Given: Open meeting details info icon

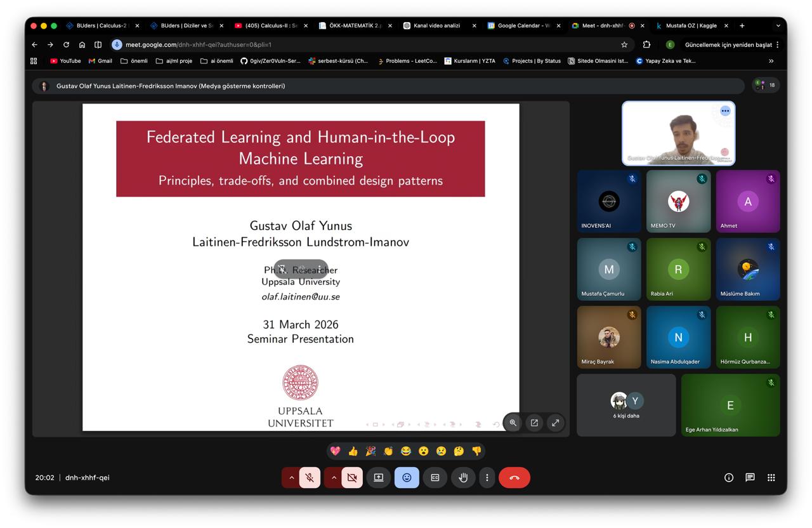Looking at the screenshot, I should click(x=729, y=477).
